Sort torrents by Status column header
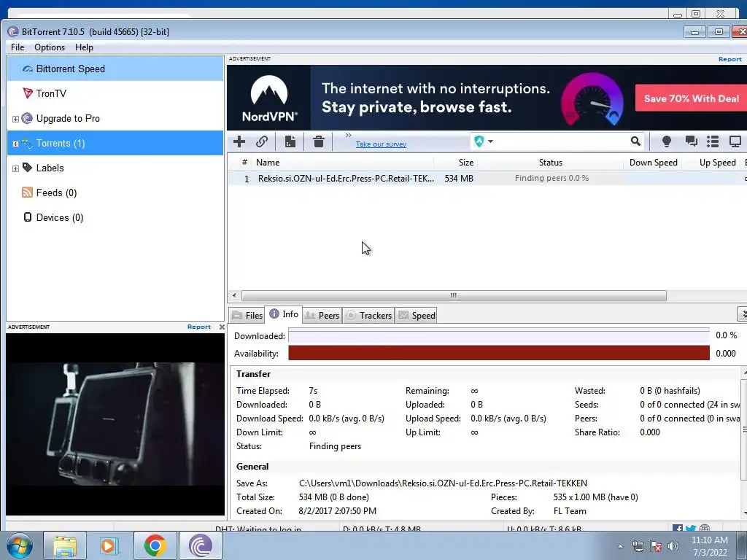The width and height of the screenshot is (747, 560). [x=550, y=163]
